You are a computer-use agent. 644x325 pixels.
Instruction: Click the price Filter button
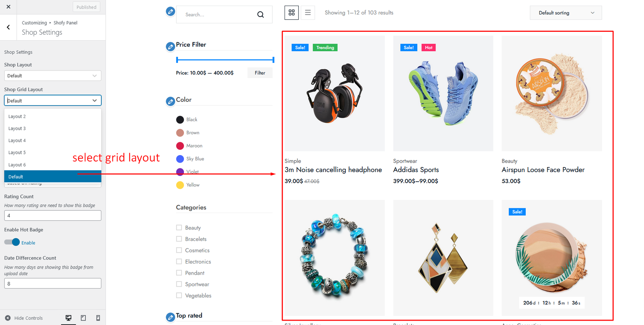(260, 73)
